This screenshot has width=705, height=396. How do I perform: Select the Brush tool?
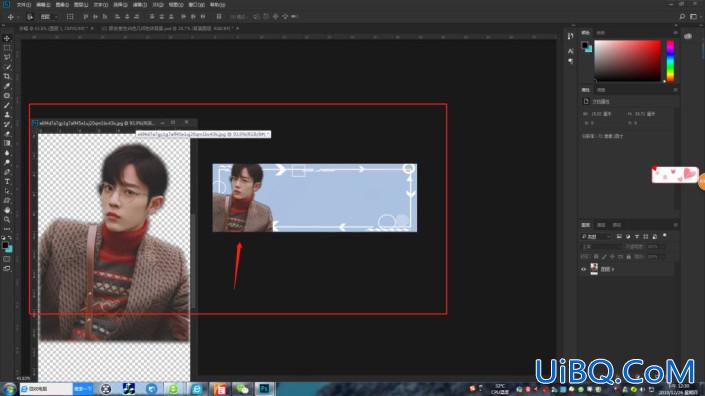pos(7,105)
